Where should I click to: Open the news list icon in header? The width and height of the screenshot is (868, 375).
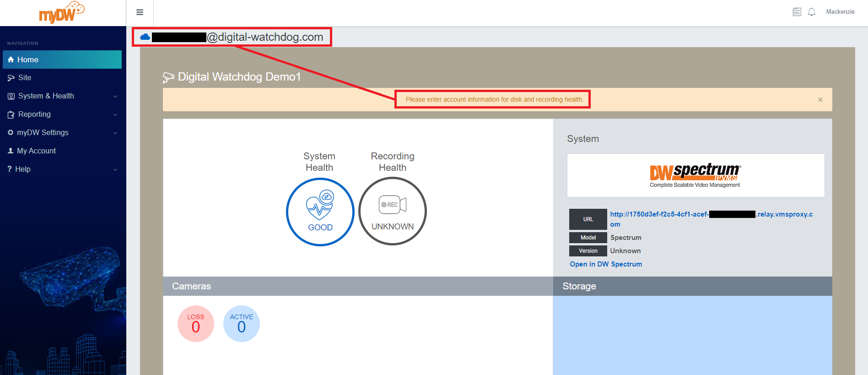[x=797, y=12]
